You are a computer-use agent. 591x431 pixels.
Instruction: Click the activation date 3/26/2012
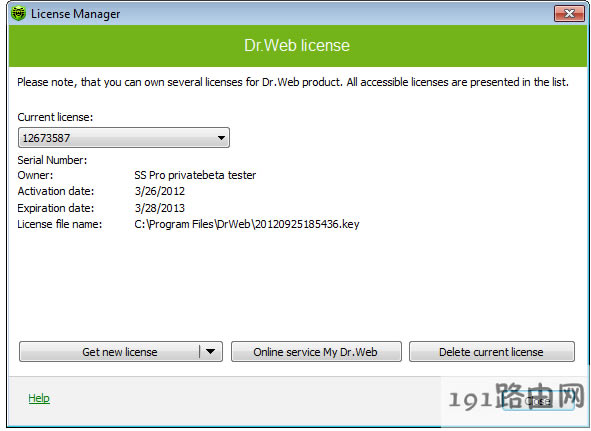click(160, 191)
